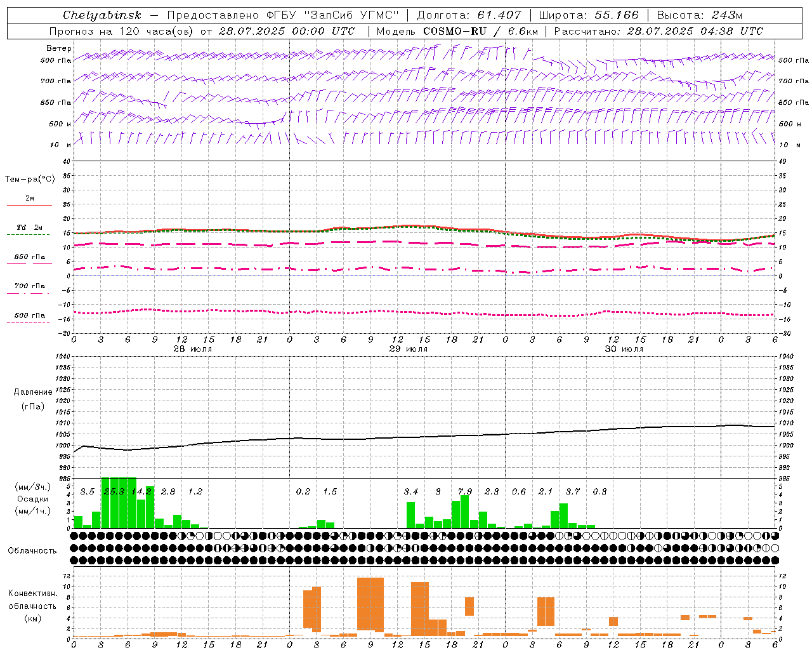Click the Chelyabinsk station title
The height and width of the screenshot is (650, 812).
pos(101,15)
